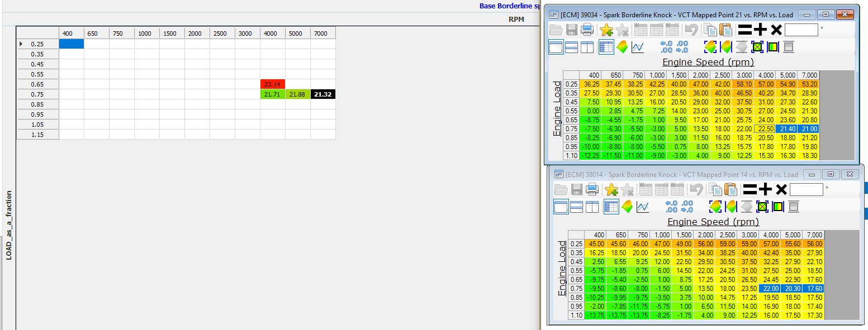Add 39034 table to favorites (star plus)
This screenshot has height=330, width=868.
click(606, 30)
